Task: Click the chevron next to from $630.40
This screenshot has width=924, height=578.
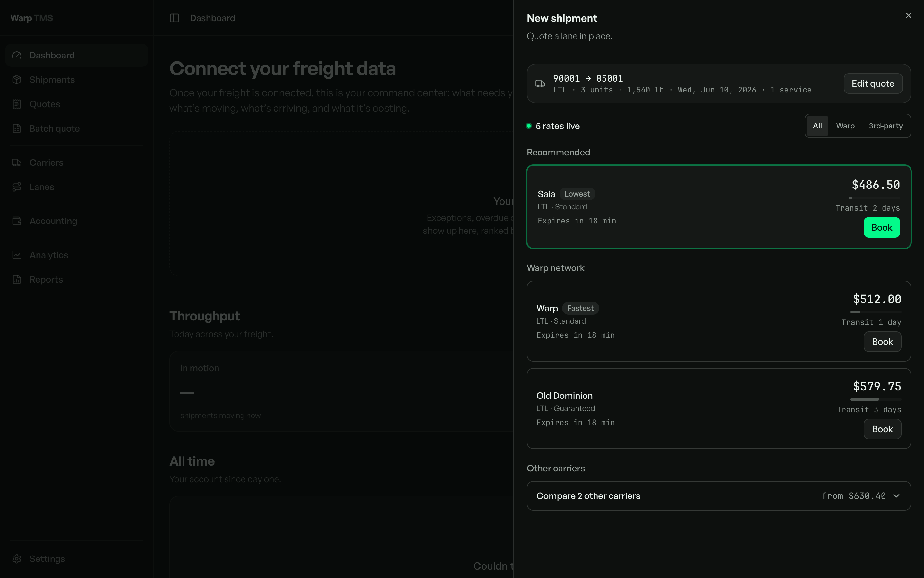Action: [896, 496]
